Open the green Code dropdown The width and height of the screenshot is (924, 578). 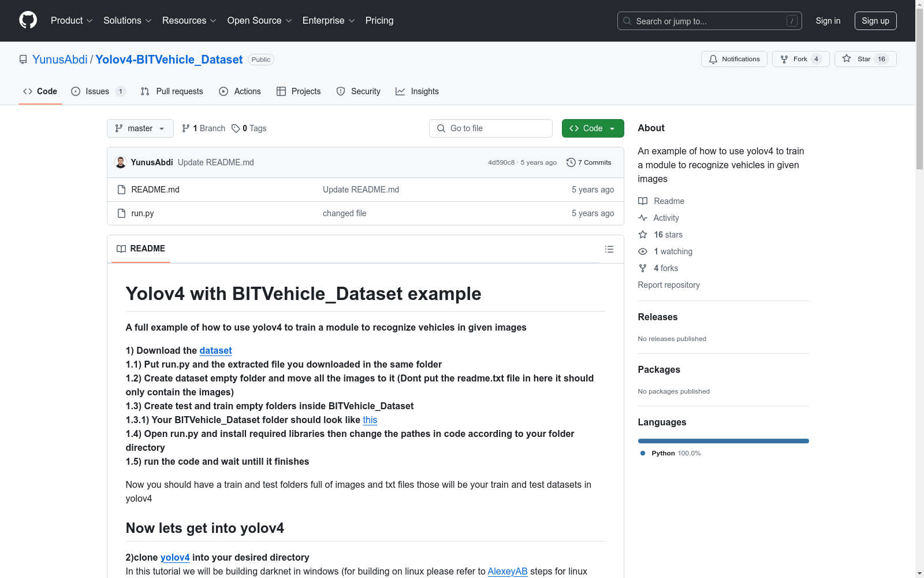[x=593, y=128]
